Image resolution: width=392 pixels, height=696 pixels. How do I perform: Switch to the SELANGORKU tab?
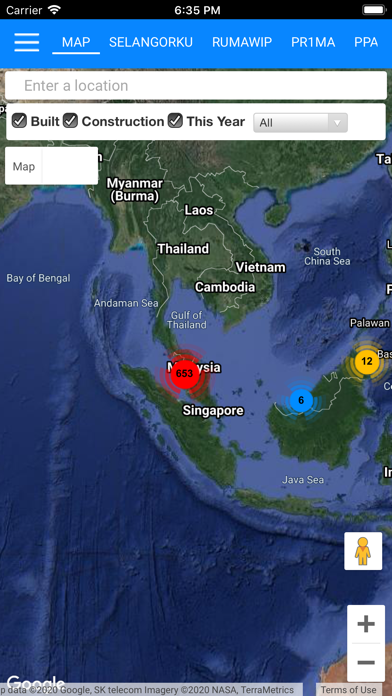151,43
